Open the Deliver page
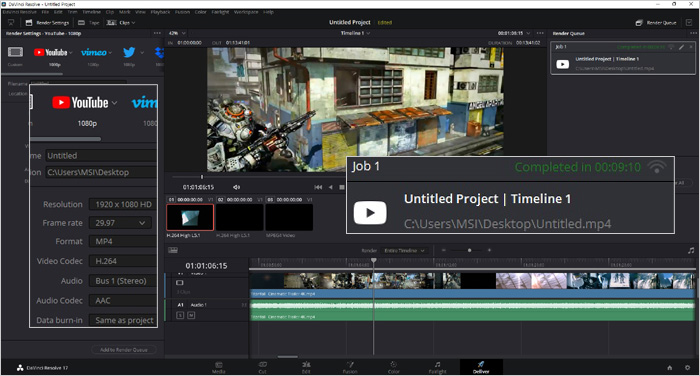700x376 pixels. coord(481,368)
